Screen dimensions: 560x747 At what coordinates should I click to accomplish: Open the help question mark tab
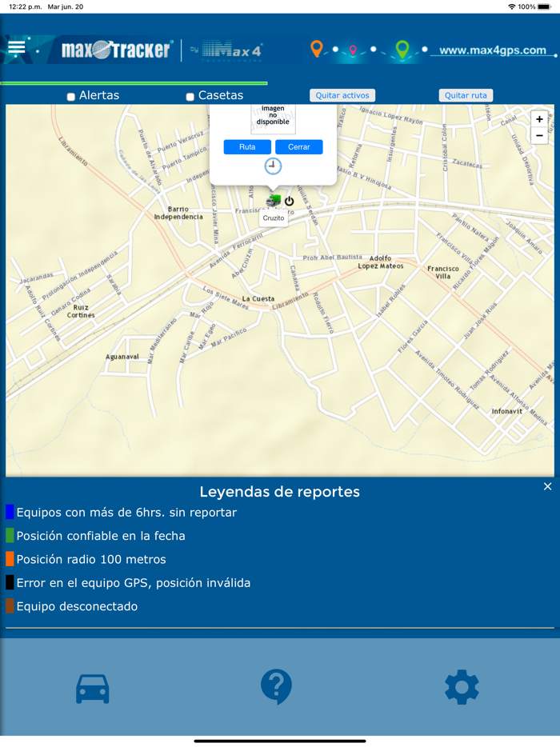click(x=277, y=686)
